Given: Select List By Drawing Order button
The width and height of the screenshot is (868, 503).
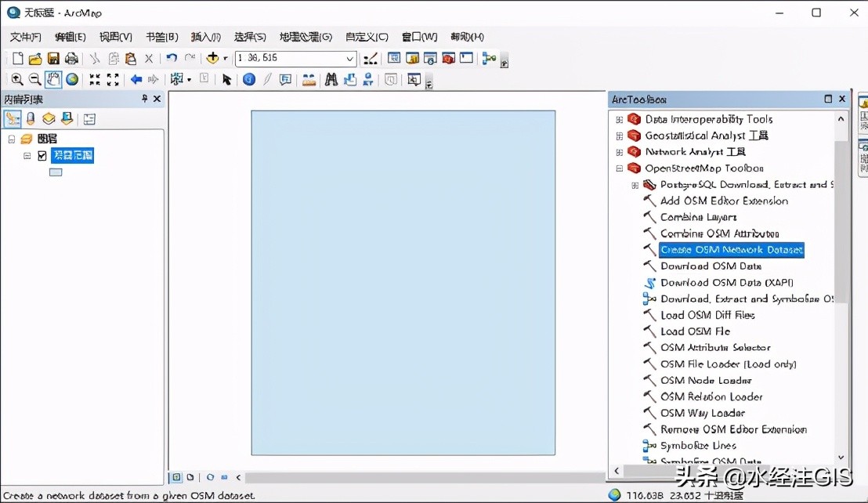Looking at the screenshot, I should (x=13, y=118).
